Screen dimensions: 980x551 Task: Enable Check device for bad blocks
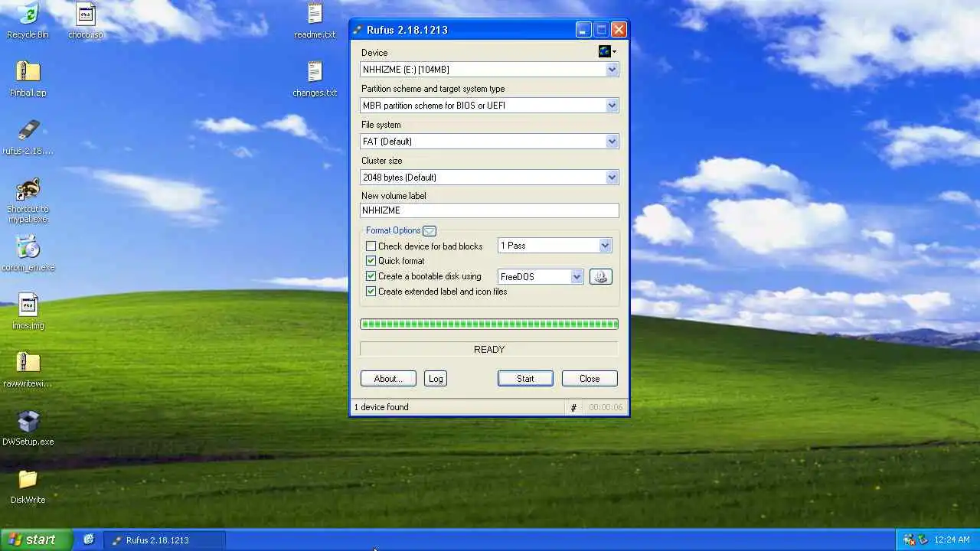point(371,246)
